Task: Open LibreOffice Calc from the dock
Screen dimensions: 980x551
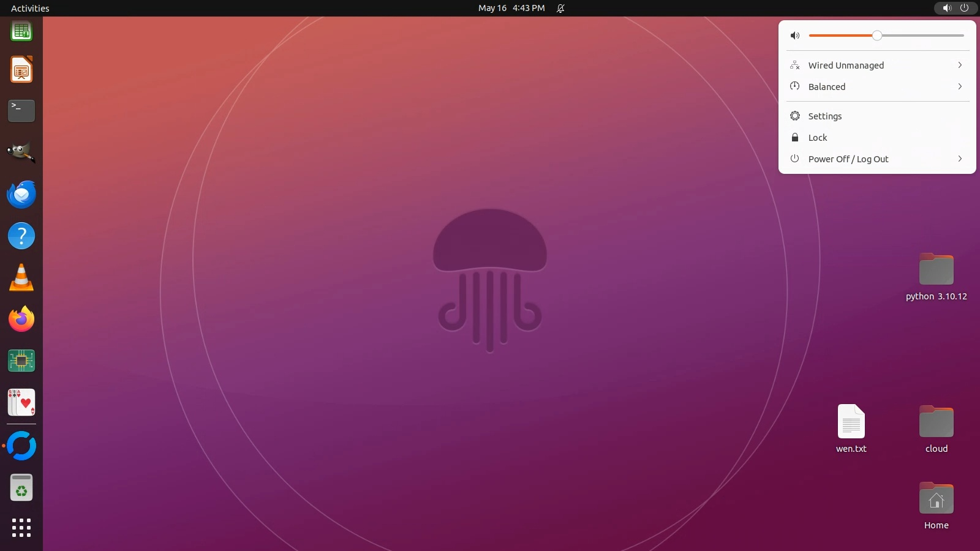Action: pyautogui.click(x=21, y=31)
